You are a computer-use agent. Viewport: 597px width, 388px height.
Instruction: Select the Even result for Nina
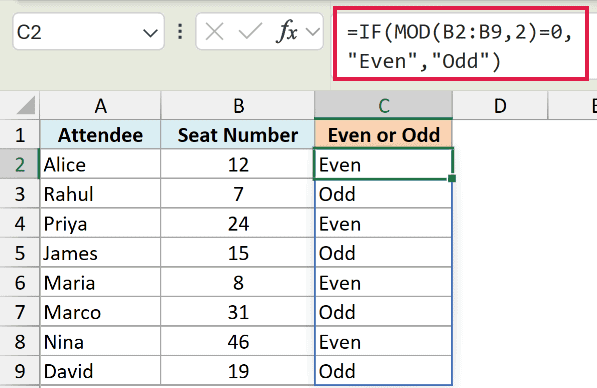tap(383, 342)
